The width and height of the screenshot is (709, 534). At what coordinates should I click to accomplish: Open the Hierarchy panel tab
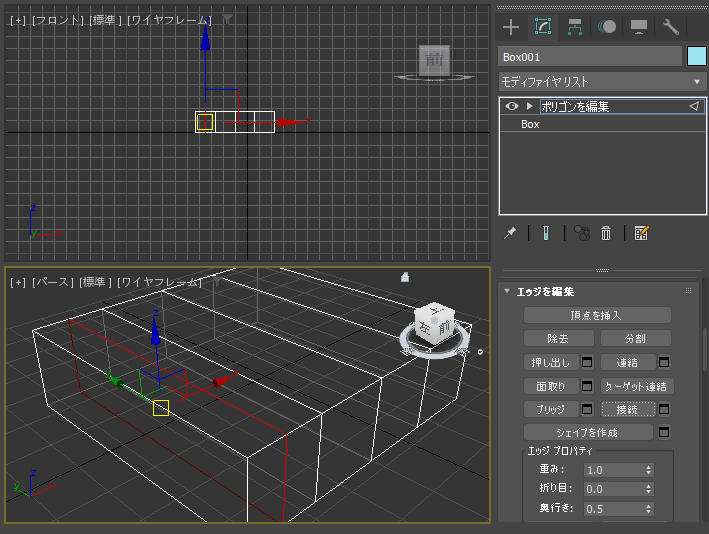(x=575, y=27)
